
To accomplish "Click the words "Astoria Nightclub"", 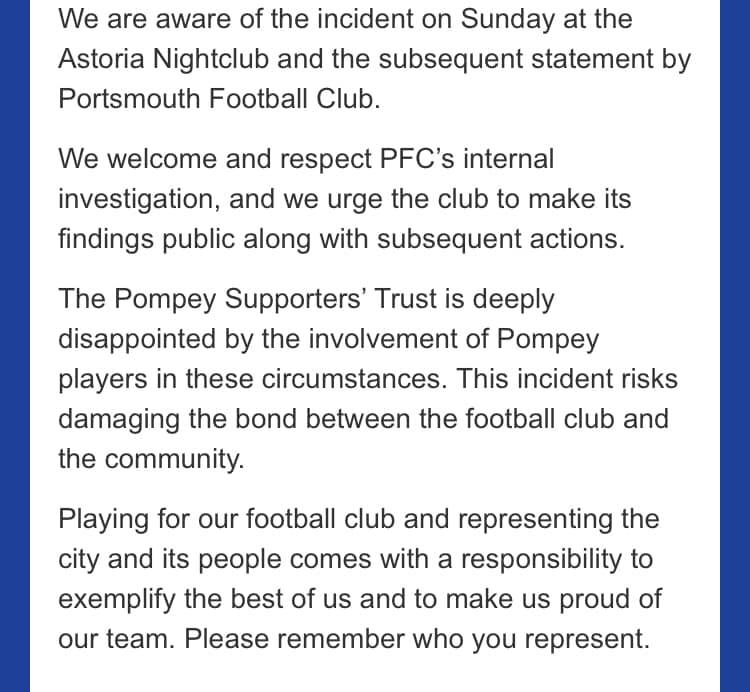I will coord(163,59).
